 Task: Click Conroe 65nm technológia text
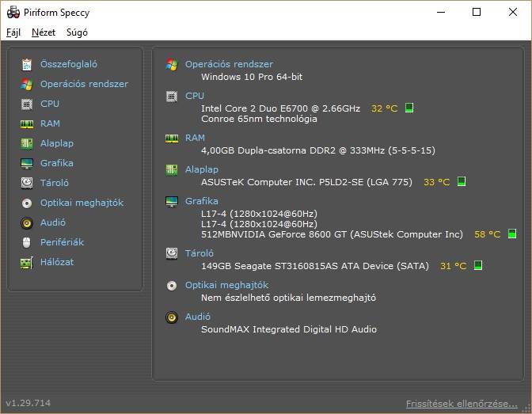pyautogui.click(x=259, y=119)
